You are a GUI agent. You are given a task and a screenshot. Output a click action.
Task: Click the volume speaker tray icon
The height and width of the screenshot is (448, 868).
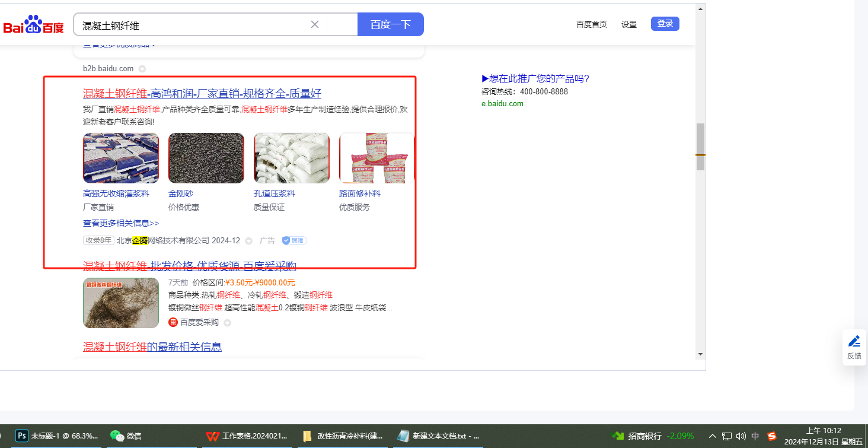point(741,436)
